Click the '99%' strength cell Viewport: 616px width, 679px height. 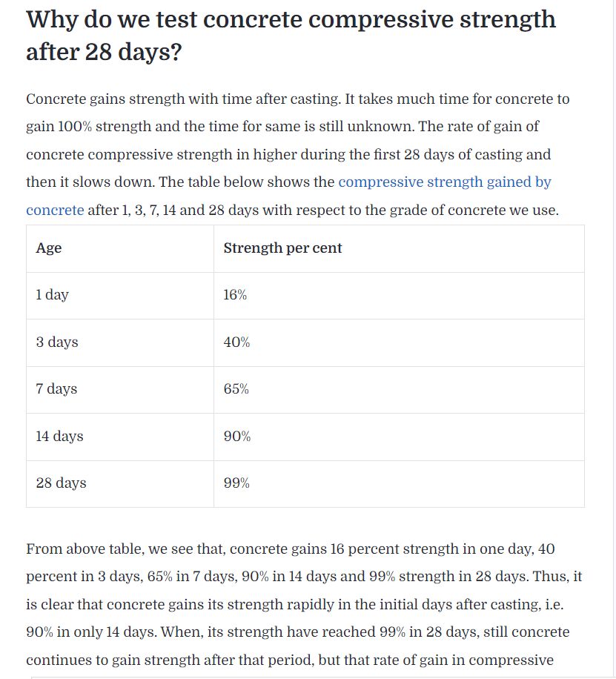pyautogui.click(x=399, y=484)
